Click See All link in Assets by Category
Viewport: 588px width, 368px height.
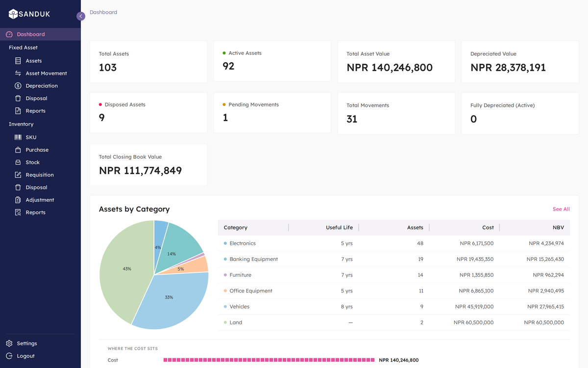click(561, 209)
